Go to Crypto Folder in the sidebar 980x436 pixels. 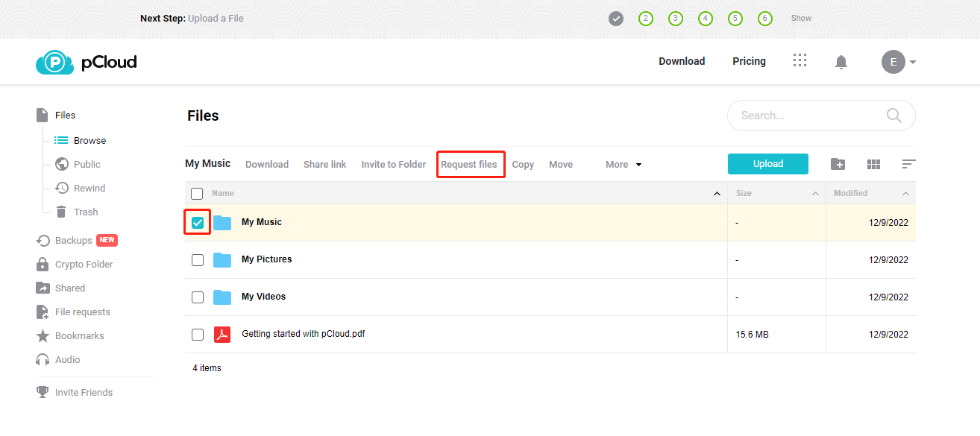[84, 265]
